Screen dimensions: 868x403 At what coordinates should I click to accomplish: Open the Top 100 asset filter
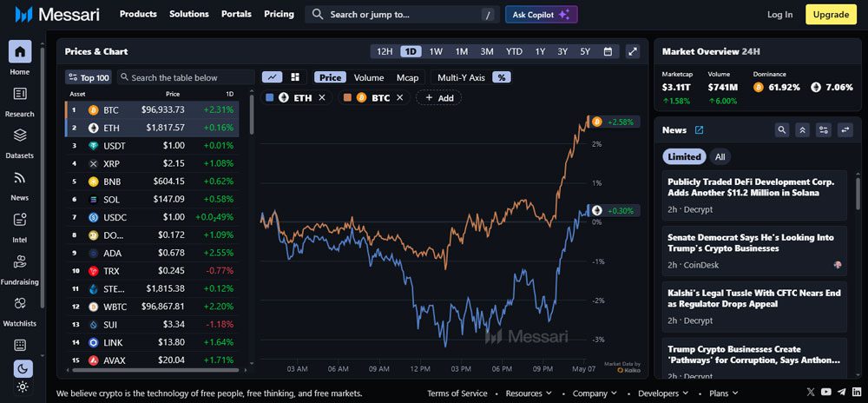[89, 77]
